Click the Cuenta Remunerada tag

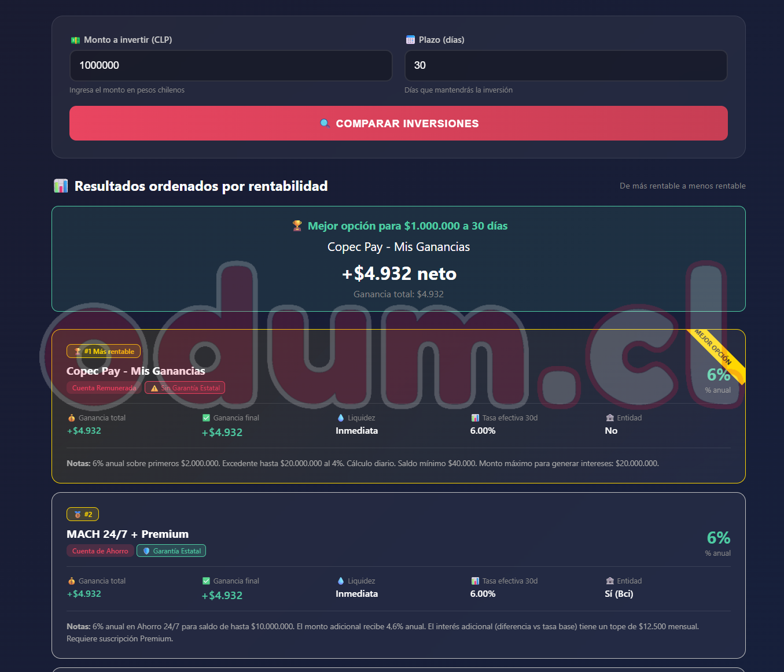[x=104, y=388]
